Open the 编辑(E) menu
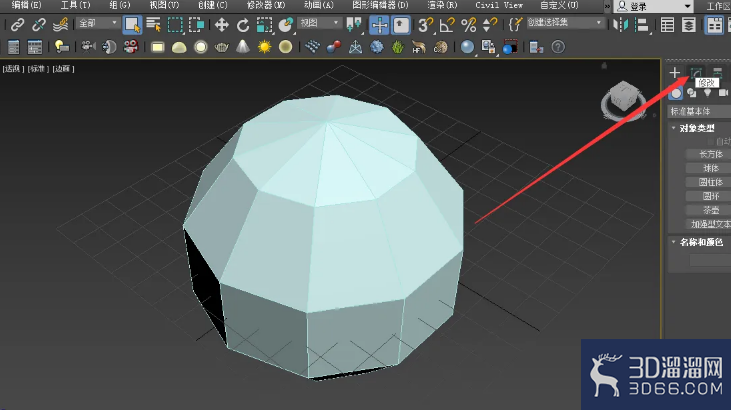This screenshot has height=410, width=731. click(27, 5)
